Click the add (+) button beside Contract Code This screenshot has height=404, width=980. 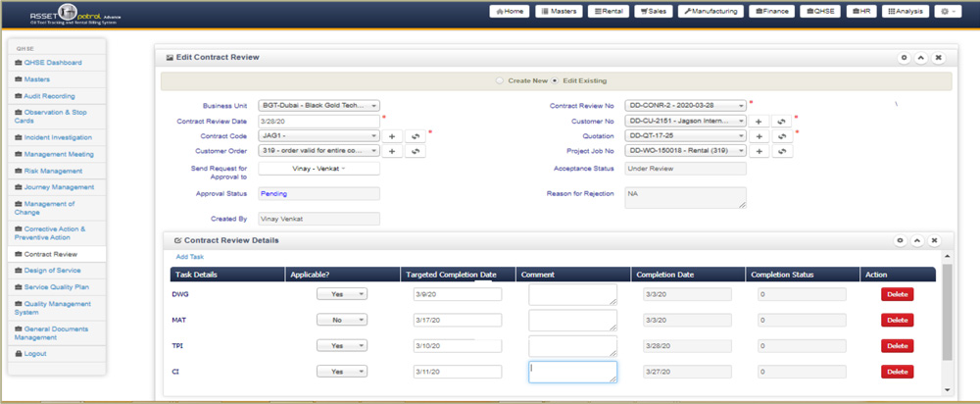391,136
